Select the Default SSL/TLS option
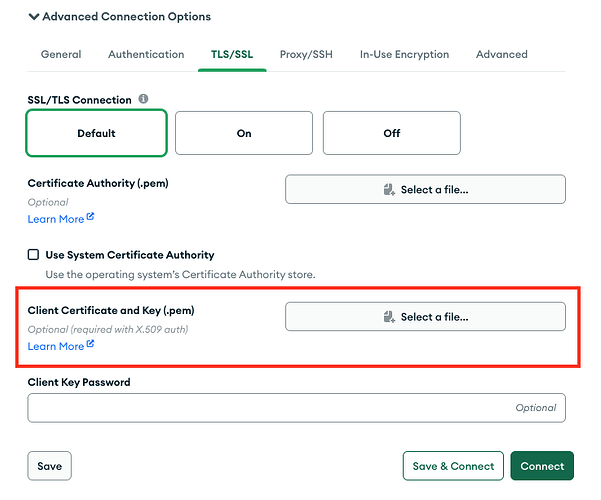Image resolution: width=601 pixels, height=500 pixels. 96,133
